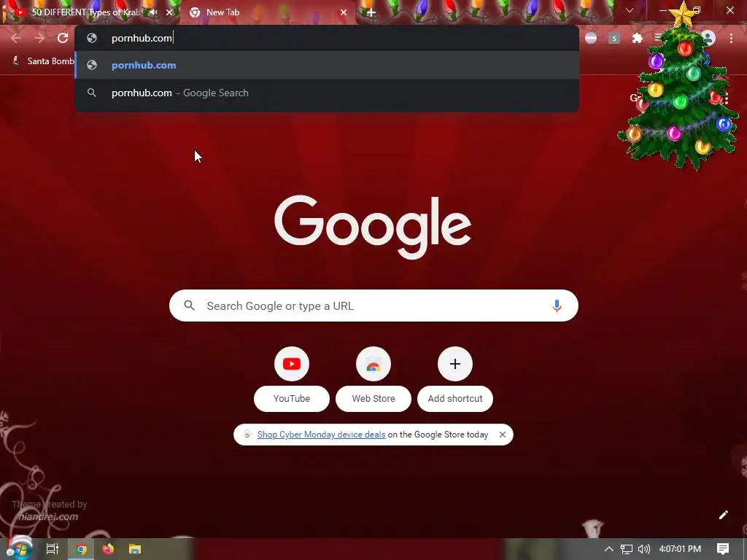This screenshot has height=560, width=747.
Task: Open the network status tray icon
Action: [627, 549]
